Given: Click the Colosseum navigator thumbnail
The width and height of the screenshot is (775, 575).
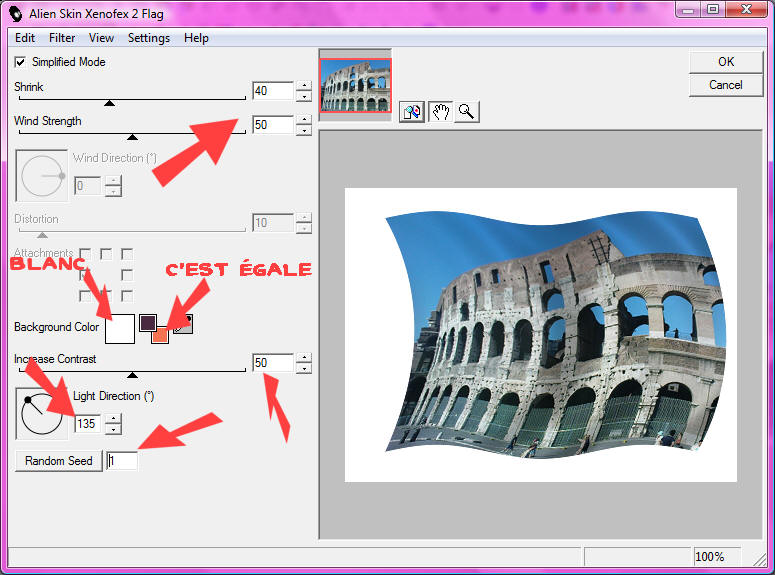Looking at the screenshot, I should point(355,85).
